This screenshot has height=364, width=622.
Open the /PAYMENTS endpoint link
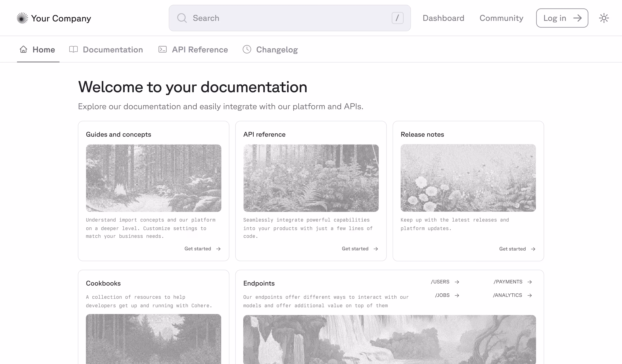508,282
